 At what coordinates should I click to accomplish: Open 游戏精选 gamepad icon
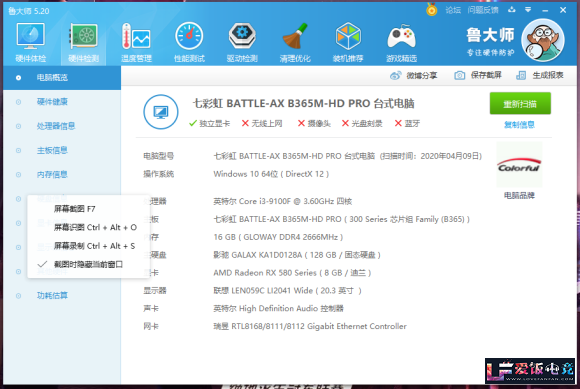pos(401,42)
